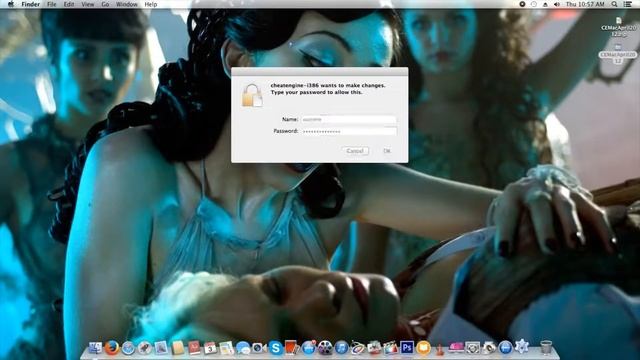Open the Finder menu in menu bar
This screenshot has width=640, height=360.
31,4
